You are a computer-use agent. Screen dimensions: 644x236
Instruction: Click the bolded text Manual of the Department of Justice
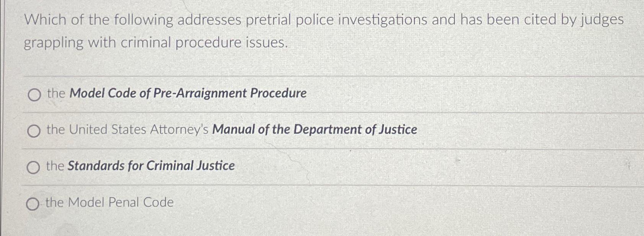click(315, 130)
